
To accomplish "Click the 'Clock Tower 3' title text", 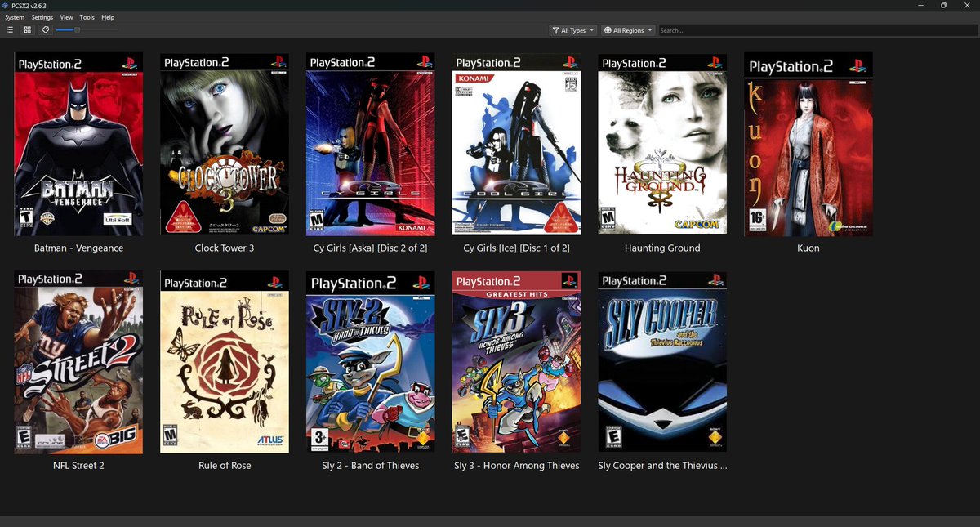I will [x=225, y=248].
